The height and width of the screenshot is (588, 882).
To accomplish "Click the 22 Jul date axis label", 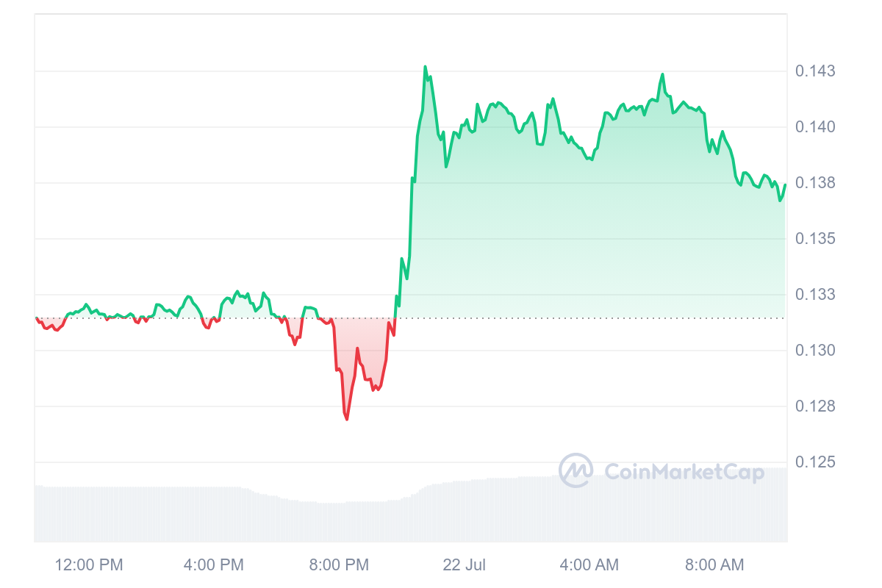I will [x=464, y=564].
